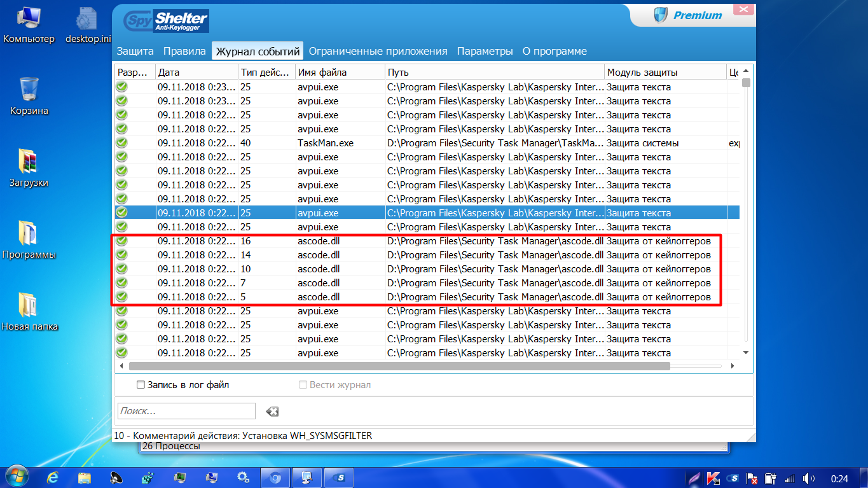Click the scroll left arrow of the log
The height and width of the screenshot is (488, 868).
(x=120, y=366)
